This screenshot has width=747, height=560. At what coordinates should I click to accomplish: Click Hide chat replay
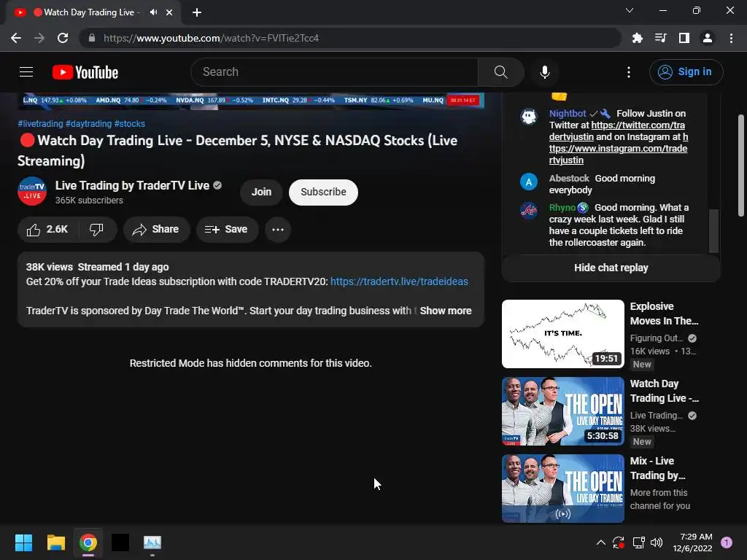point(611,268)
